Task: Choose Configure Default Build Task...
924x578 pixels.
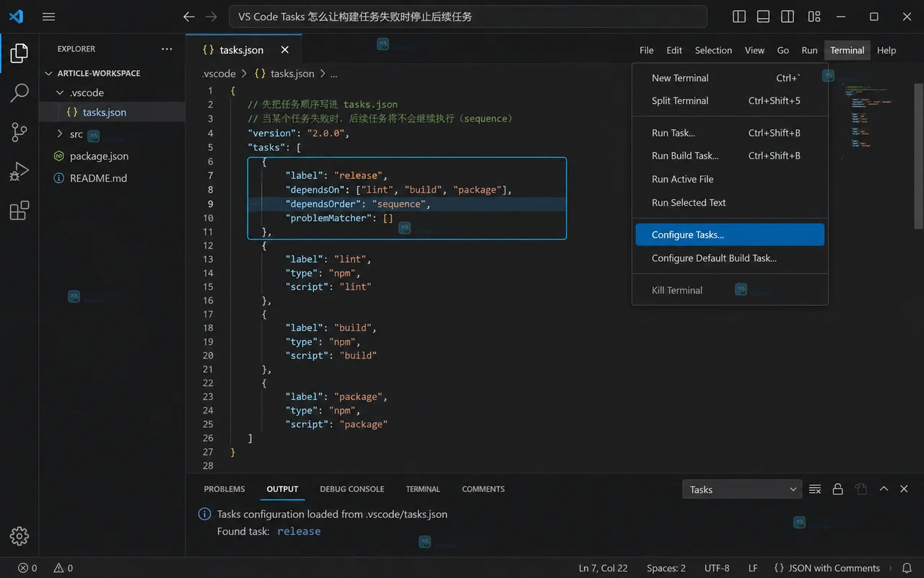Action: (x=730, y=258)
